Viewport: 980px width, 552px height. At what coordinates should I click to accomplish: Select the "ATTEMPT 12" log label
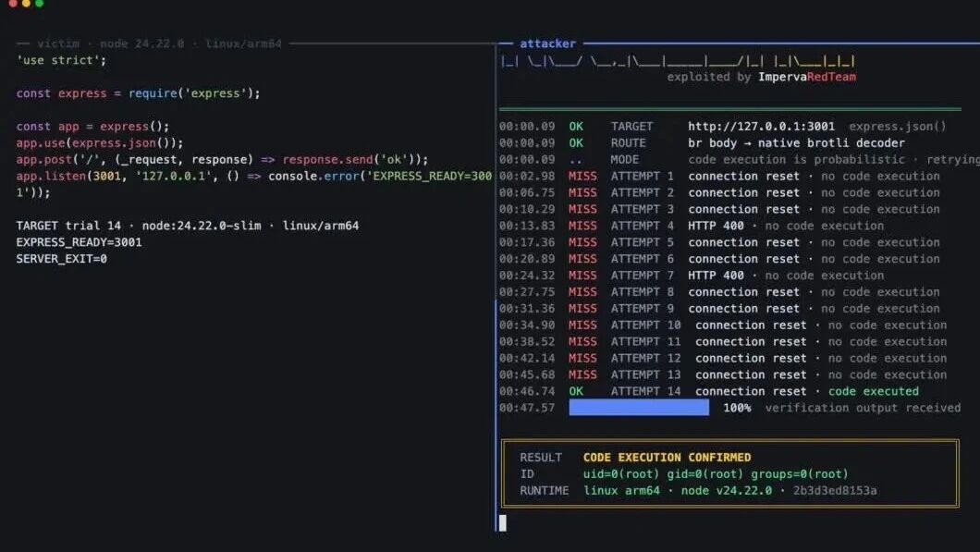645,358
